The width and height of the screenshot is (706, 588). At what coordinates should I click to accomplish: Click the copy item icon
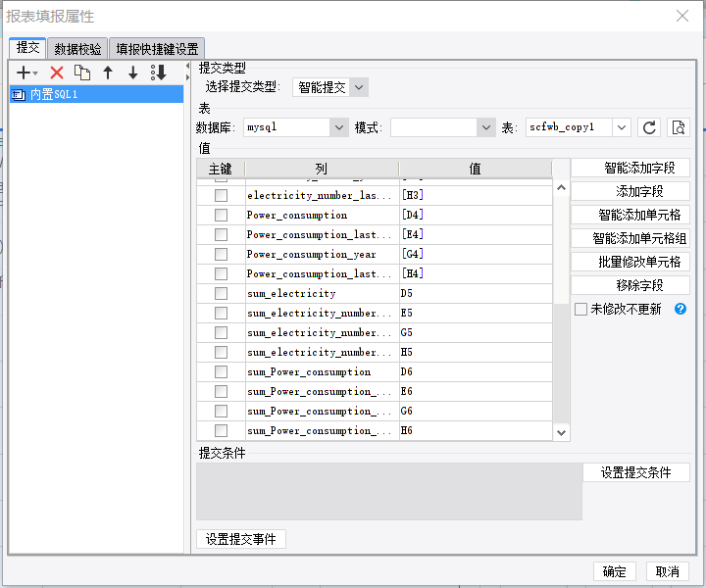pos(82,73)
